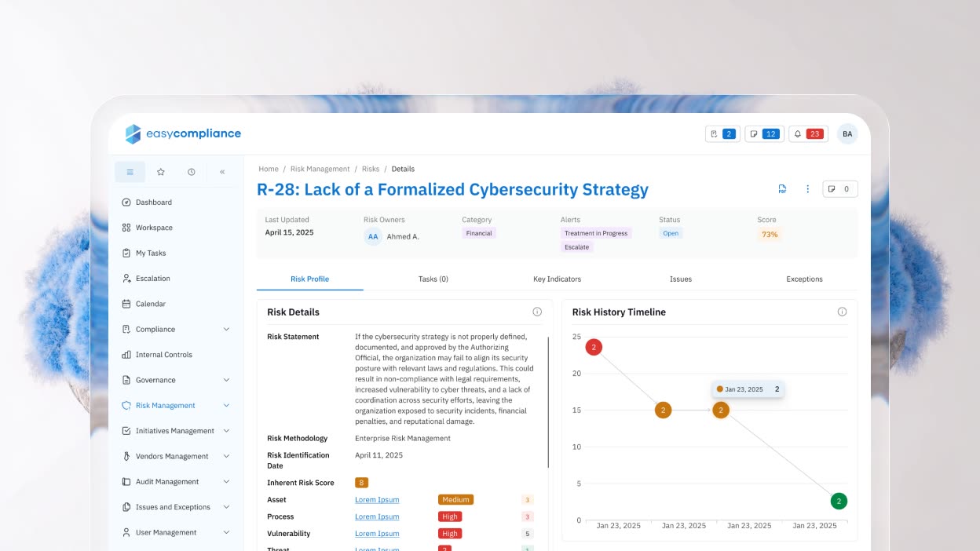
Task: Open the Vulnerability Lorem Ipsum link
Action: (x=377, y=534)
